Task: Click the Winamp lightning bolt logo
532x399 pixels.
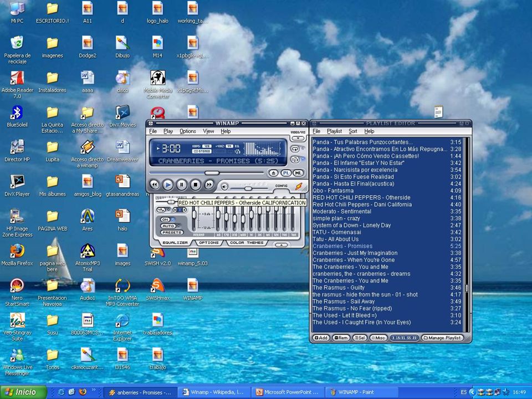Action: coord(298,186)
